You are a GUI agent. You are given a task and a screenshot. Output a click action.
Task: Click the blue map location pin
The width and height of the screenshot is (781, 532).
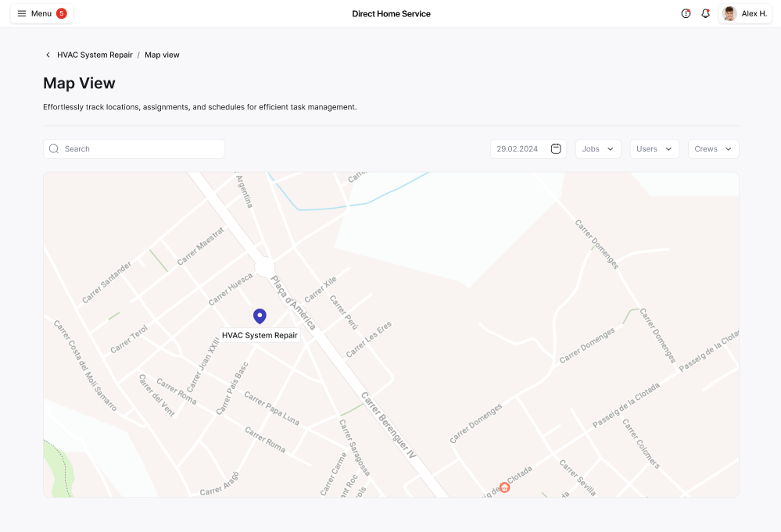tap(260, 316)
